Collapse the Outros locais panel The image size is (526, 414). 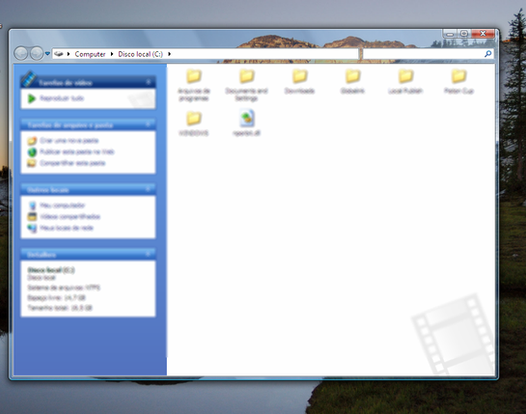(x=148, y=189)
